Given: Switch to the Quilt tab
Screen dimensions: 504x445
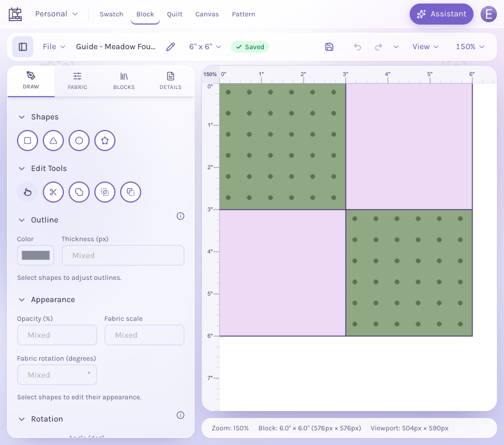Looking at the screenshot, I should 175,14.
